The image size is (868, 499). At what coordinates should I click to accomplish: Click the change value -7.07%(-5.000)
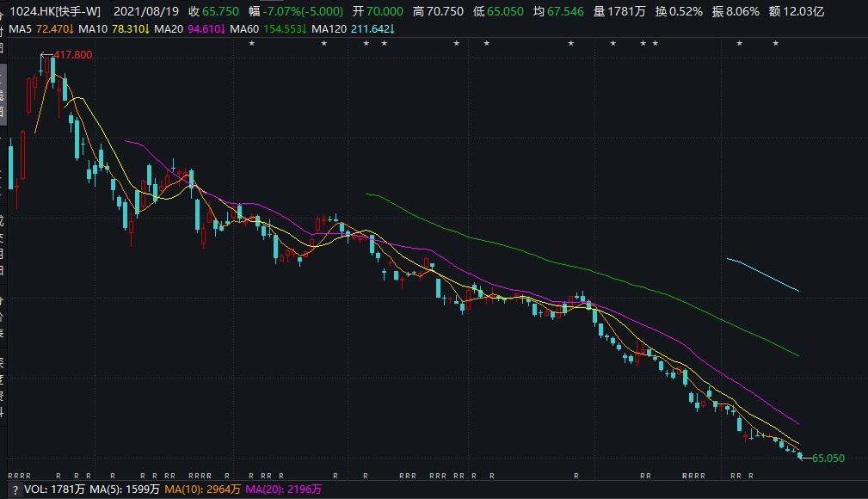click(296, 11)
